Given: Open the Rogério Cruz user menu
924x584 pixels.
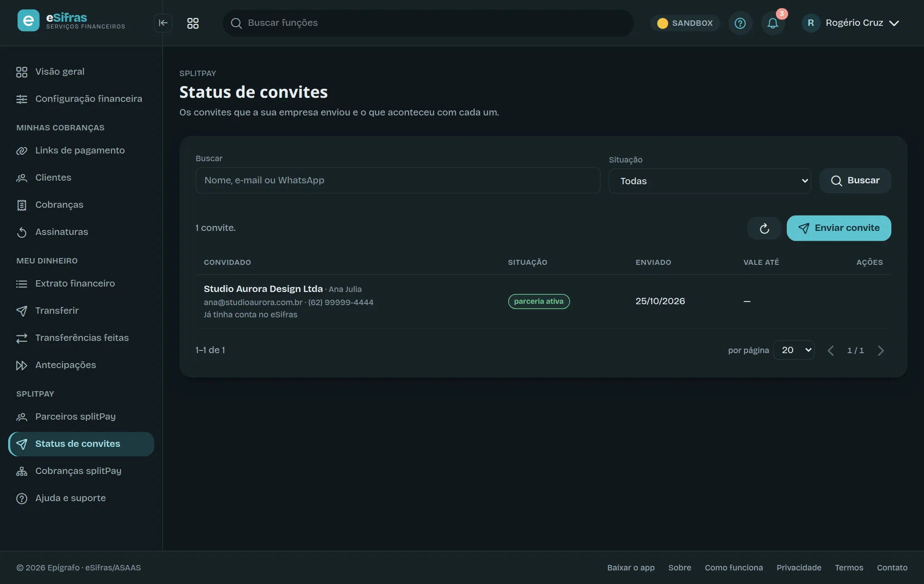Looking at the screenshot, I should 851,23.
